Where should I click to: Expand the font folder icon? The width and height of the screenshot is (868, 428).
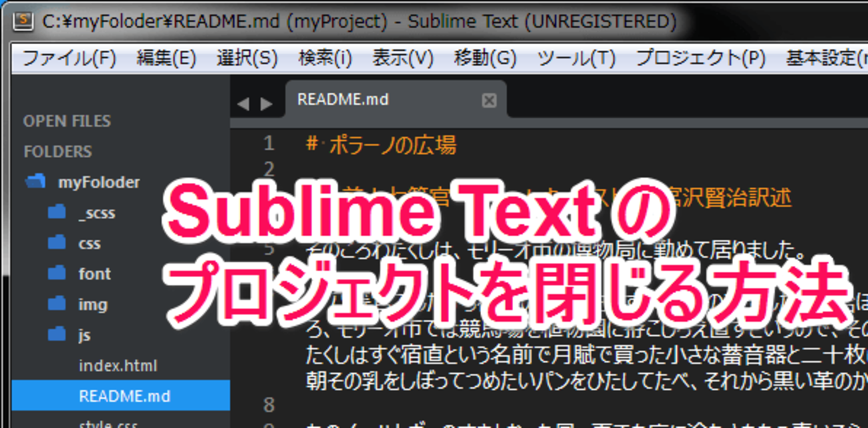[x=57, y=273]
